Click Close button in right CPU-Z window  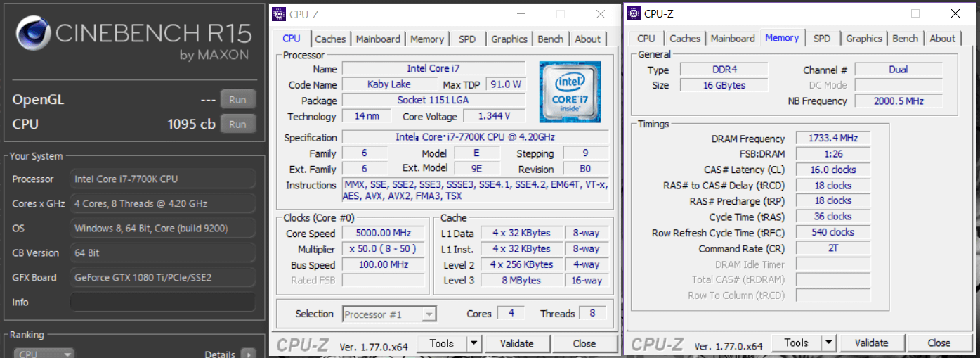pyautogui.click(x=939, y=343)
